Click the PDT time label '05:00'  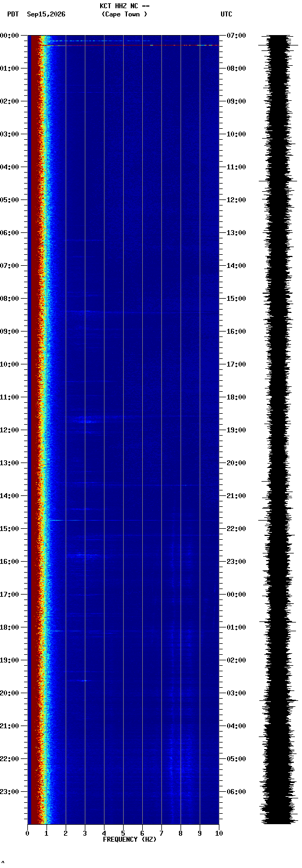(x=9, y=200)
